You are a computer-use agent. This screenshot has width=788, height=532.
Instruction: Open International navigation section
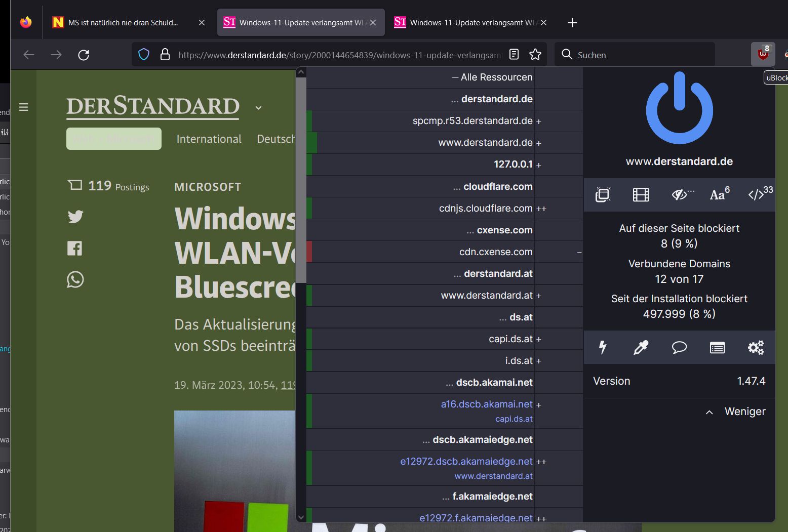(209, 139)
